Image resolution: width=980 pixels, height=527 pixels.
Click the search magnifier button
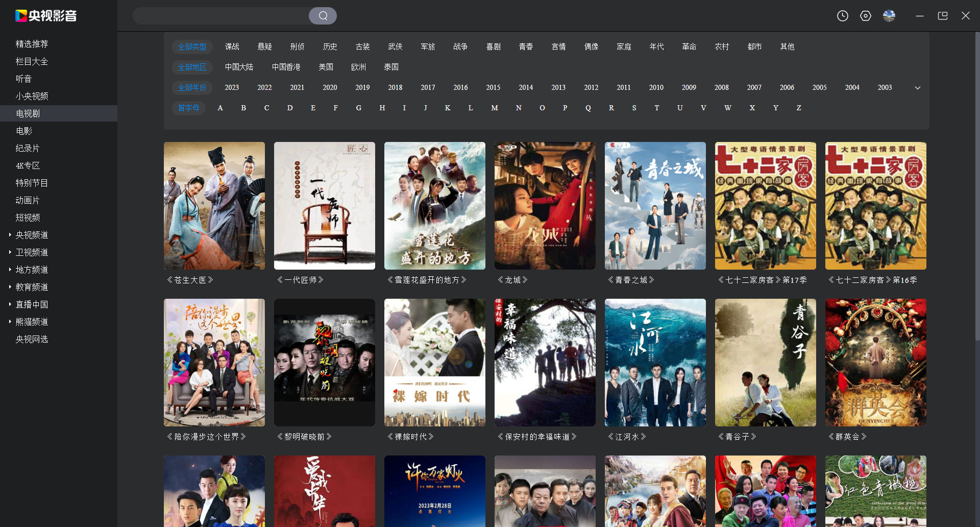coord(323,16)
